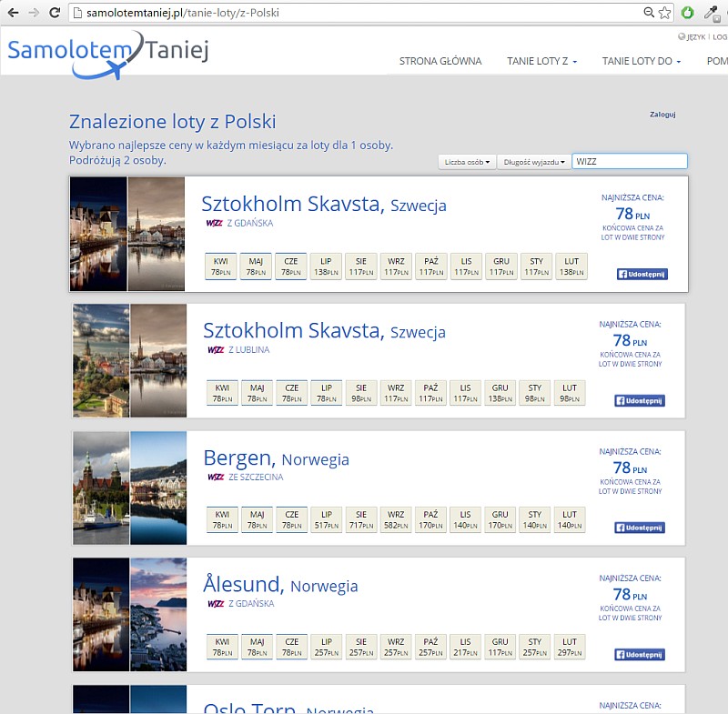This screenshot has width=728, height=714.
Task: Select LIS 217 PLN in the Ålesund card
Action: click(465, 647)
